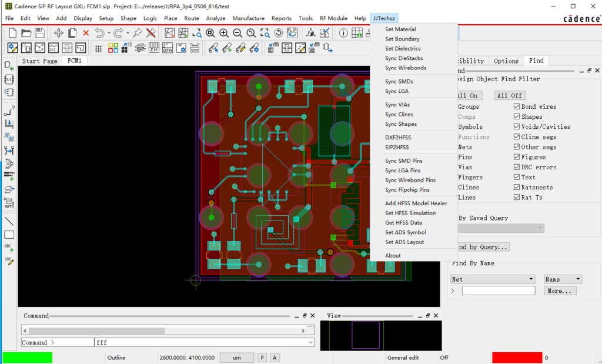Image resolution: width=602 pixels, height=364 pixels.
Task: Open the Name filter dropdown
Action: 563,279
